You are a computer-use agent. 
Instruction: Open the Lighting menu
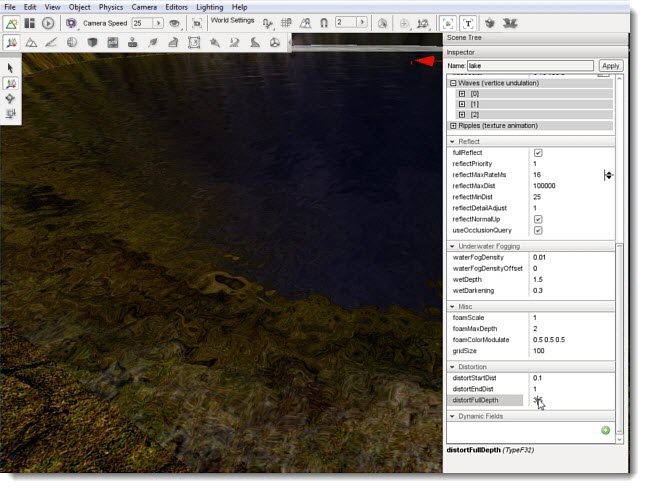click(210, 7)
